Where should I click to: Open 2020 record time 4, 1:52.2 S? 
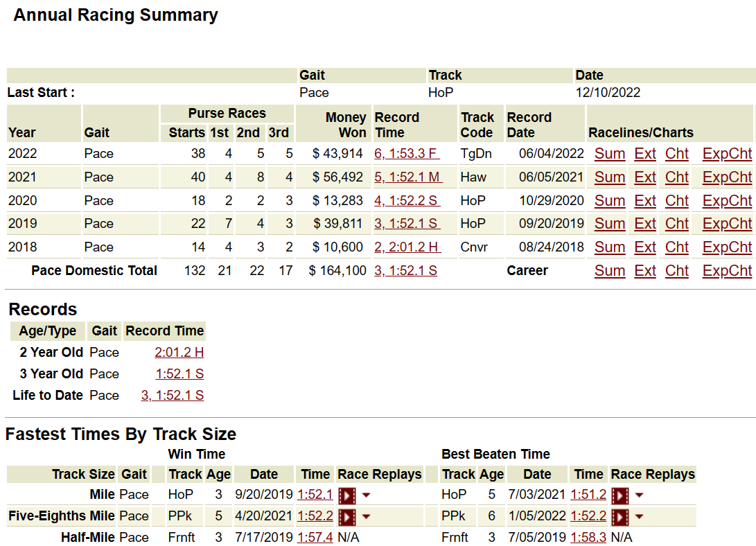[407, 200]
